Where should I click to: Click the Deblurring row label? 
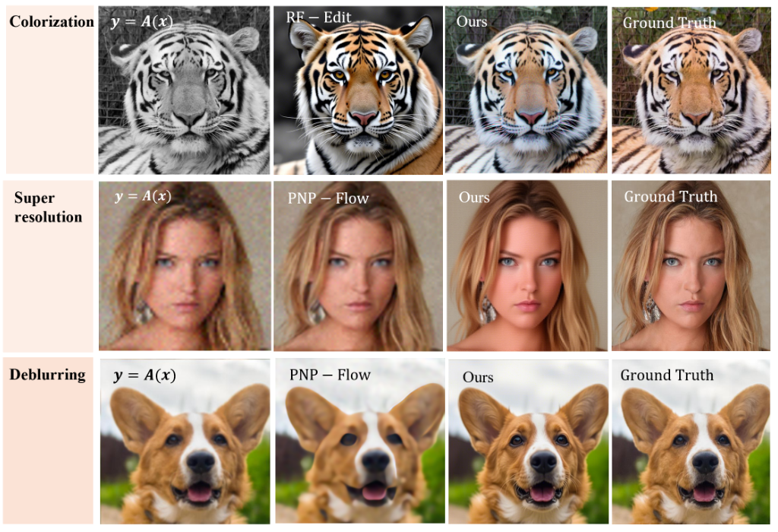pos(48,374)
